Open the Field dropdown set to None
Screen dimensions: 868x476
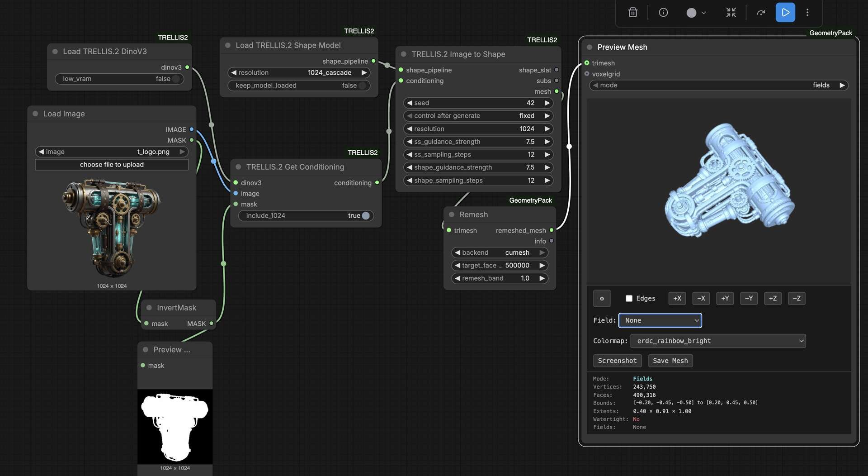click(660, 320)
